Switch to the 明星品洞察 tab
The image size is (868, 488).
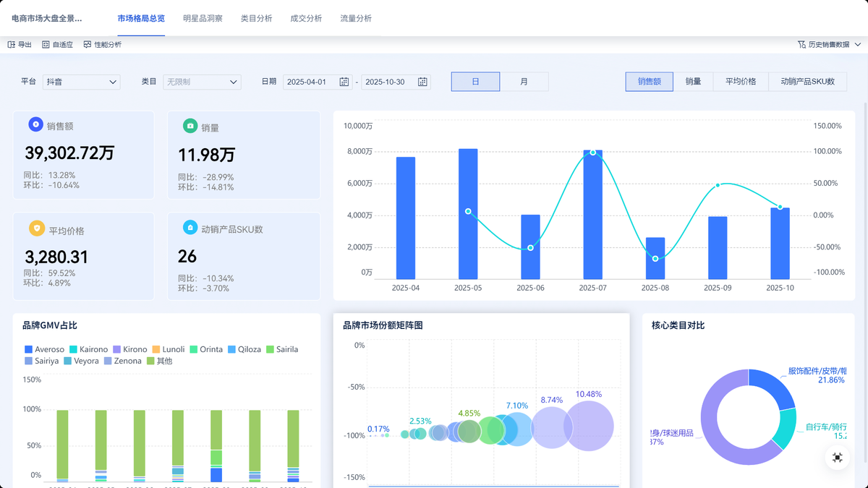click(x=203, y=18)
